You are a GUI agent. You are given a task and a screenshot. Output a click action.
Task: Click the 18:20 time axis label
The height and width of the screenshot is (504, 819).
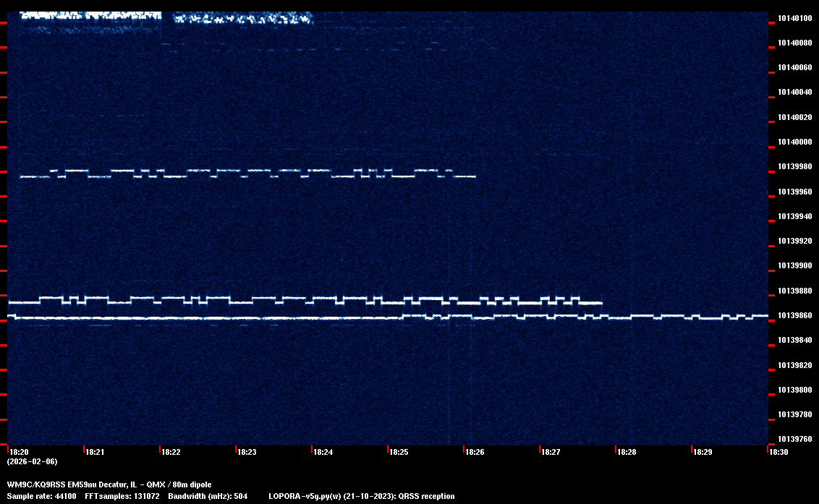click(x=19, y=452)
